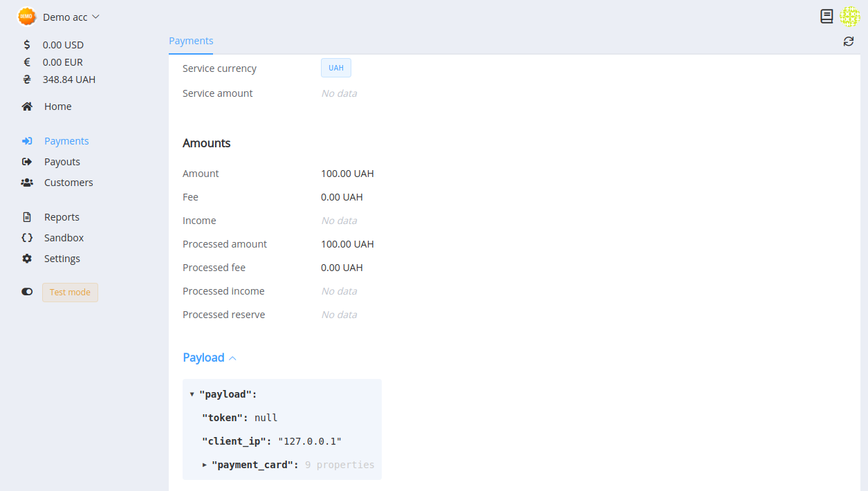The image size is (868, 491).
Task: Collapse the Payload section chevron
Action: click(232, 358)
